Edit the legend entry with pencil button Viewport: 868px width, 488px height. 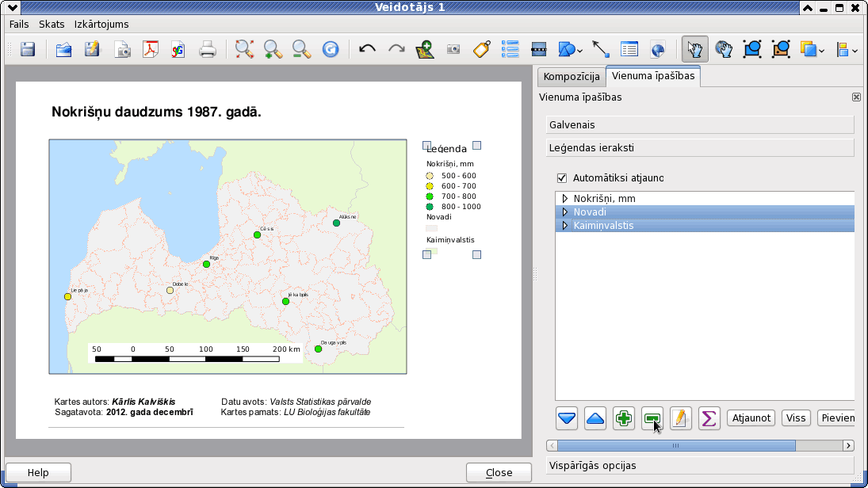(x=680, y=418)
